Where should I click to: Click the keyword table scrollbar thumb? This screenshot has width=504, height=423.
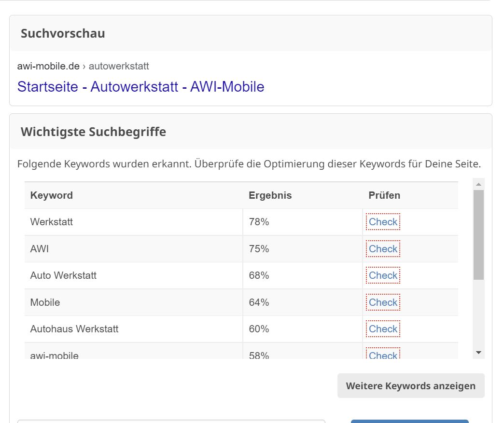tap(478, 235)
